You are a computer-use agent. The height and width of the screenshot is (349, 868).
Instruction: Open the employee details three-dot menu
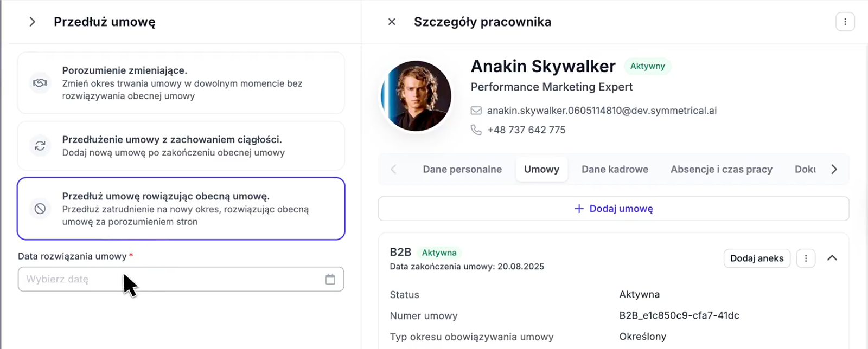pyautogui.click(x=845, y=22)
